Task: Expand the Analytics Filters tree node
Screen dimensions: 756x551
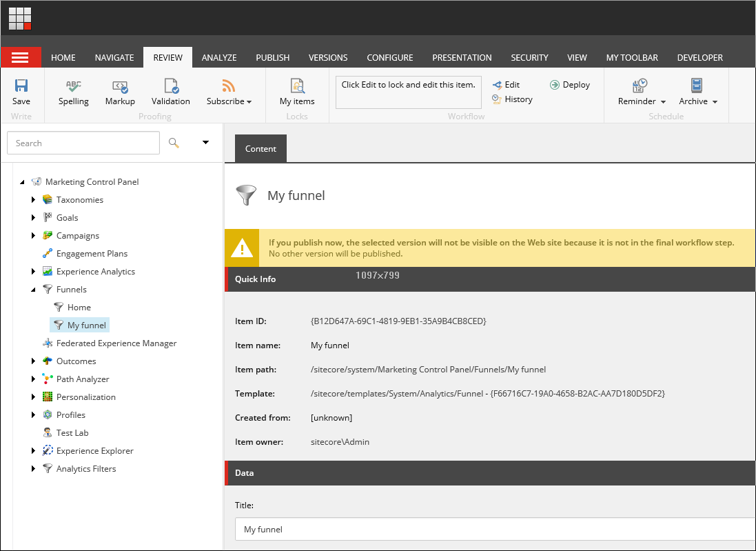Action: 33,468
